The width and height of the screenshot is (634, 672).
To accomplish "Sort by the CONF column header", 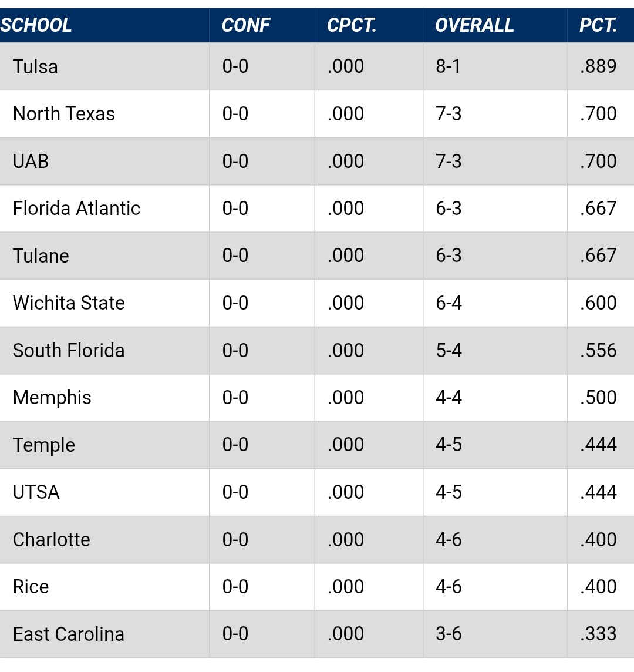I will (246, 25).
